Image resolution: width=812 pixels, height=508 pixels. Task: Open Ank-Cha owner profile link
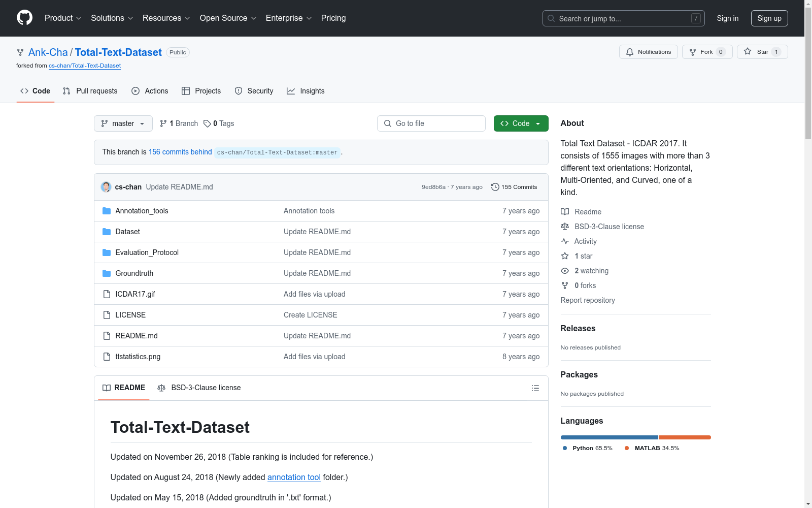(x=48, y=52)
